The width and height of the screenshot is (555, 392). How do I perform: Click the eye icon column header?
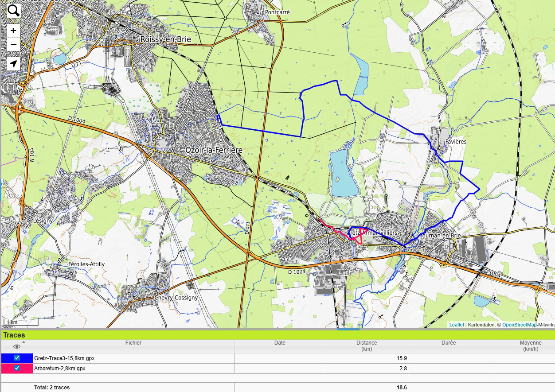(17, 346)
